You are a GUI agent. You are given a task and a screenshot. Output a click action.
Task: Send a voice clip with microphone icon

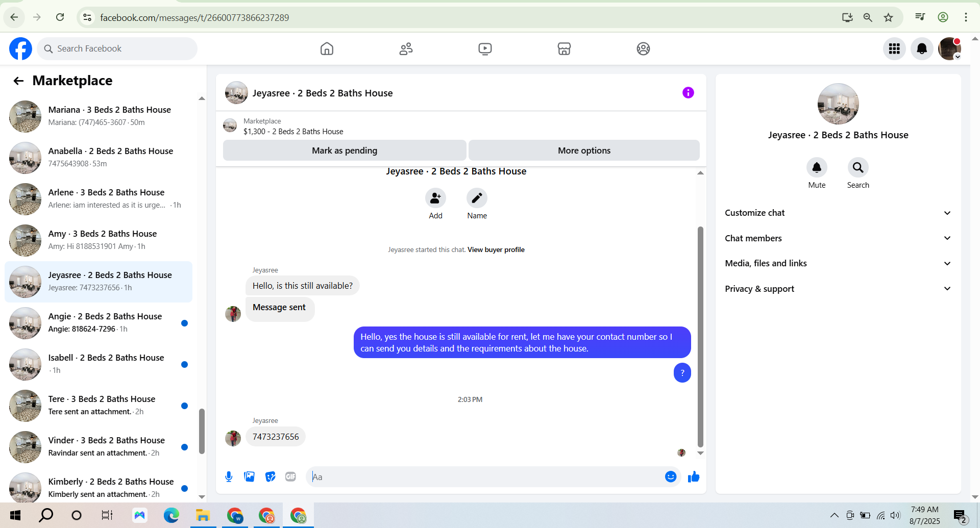[x=229, y=476]
